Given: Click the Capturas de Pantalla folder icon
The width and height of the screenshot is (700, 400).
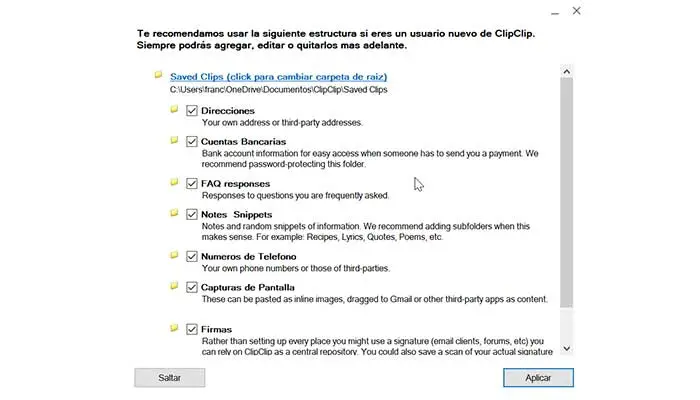Looking at the screenshot, I should point(174,286).
